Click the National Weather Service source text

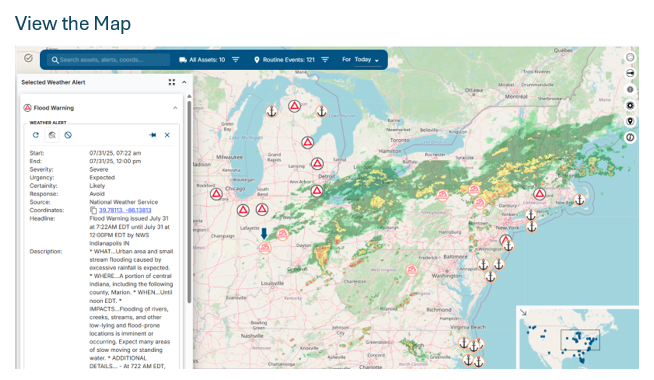point(123,202)
